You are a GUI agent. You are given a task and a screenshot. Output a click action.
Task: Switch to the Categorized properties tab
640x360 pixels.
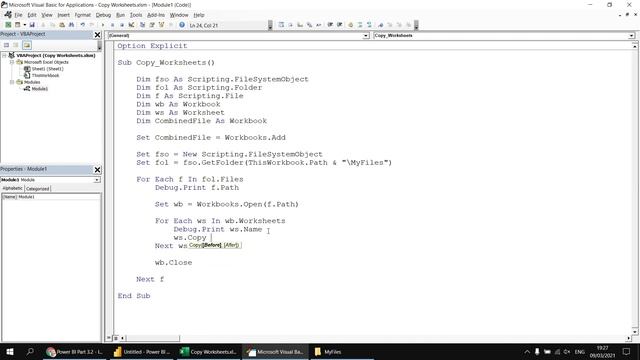[38, 189]
